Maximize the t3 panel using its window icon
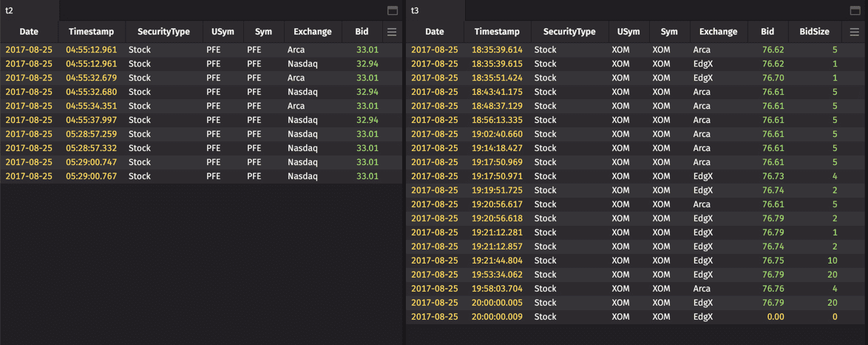Image resolution: width=868 pixels, height=345 pixels. pos(855,10)
